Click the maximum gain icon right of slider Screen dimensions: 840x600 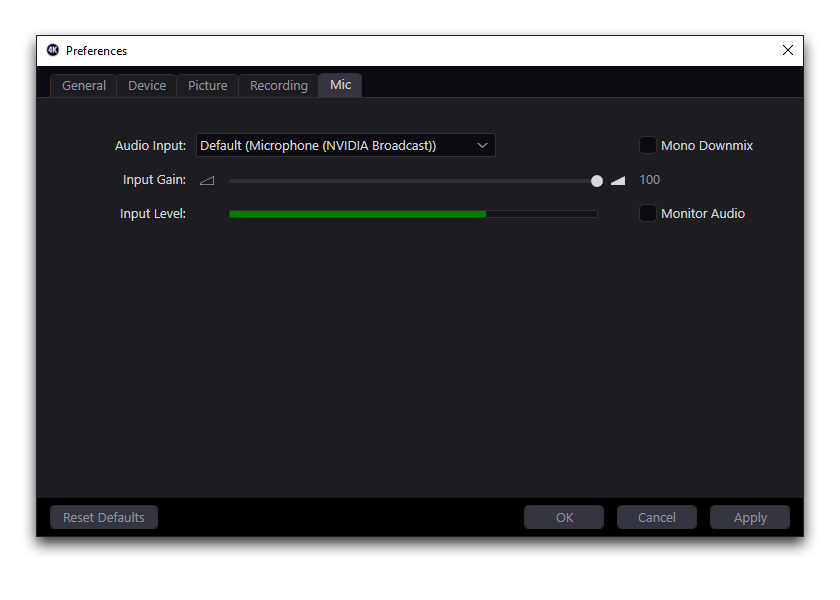(618, 181)
